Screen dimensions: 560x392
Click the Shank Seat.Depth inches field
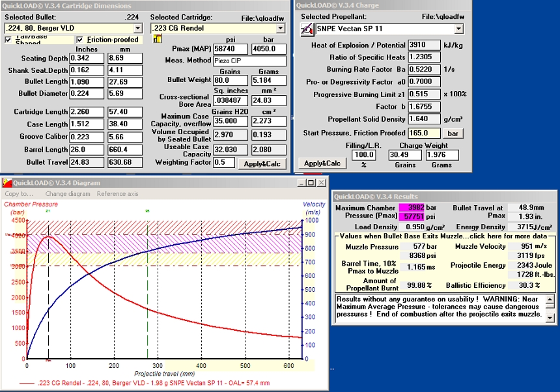point(87,70)
